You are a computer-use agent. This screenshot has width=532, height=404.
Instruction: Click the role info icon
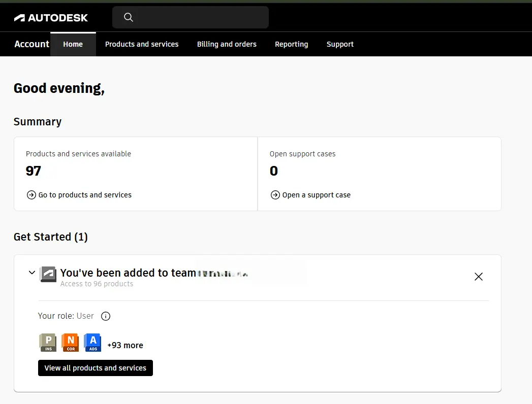click(106, 316)
